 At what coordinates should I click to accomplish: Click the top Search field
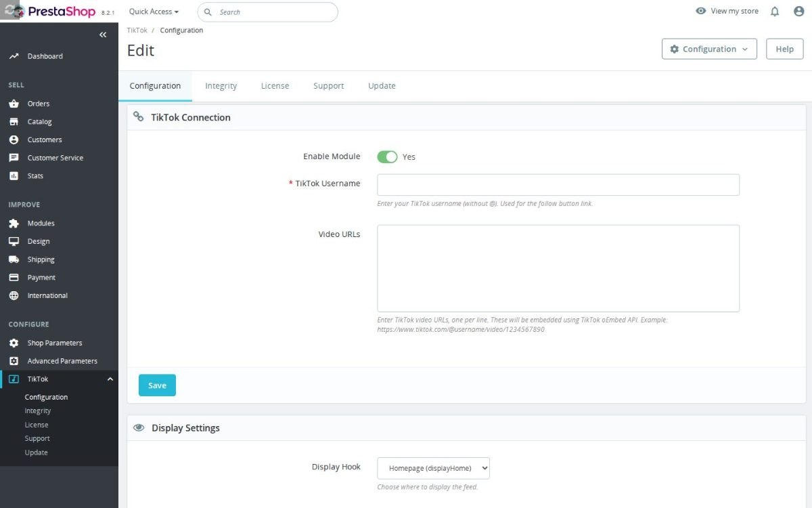267,12
